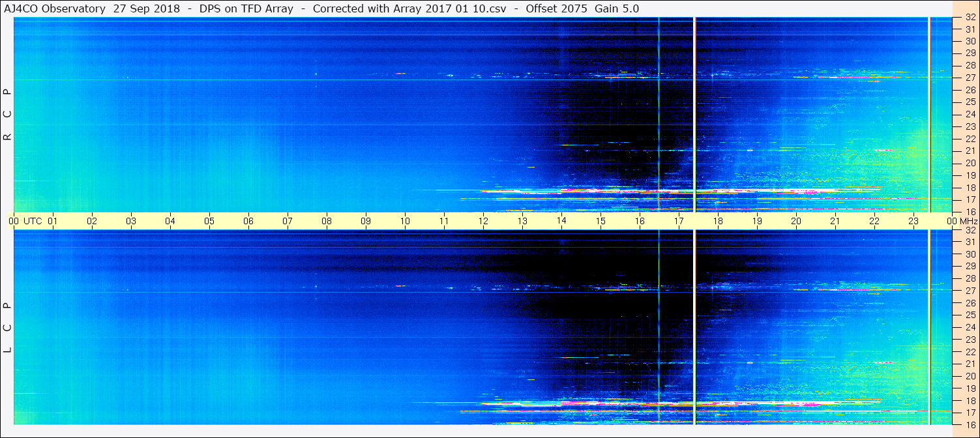Click the RCP vertical panel label
The width and height of the screenshot is (980, 438).
point(7,115)
